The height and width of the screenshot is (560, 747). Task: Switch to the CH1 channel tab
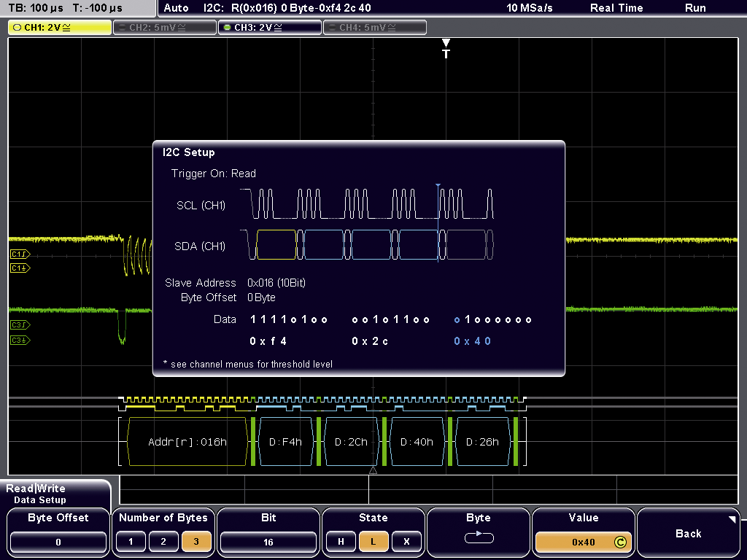pyautogui.click(x=60, y=28)
